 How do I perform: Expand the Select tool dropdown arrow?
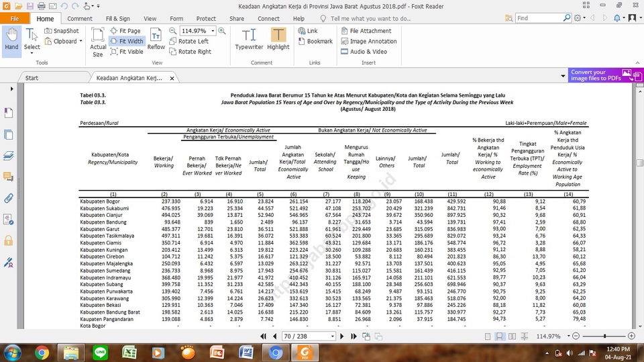[x=32, y=53]
